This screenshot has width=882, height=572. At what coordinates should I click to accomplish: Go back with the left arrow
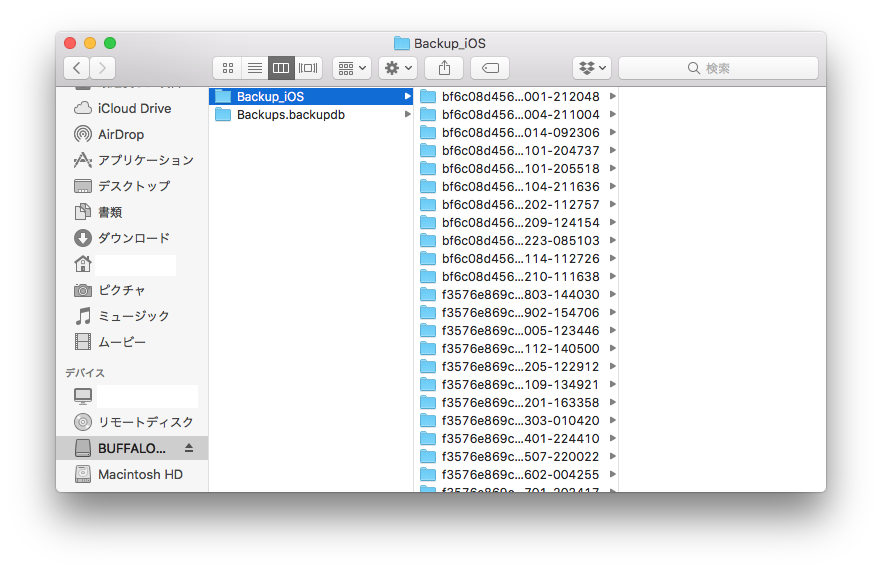77,68
